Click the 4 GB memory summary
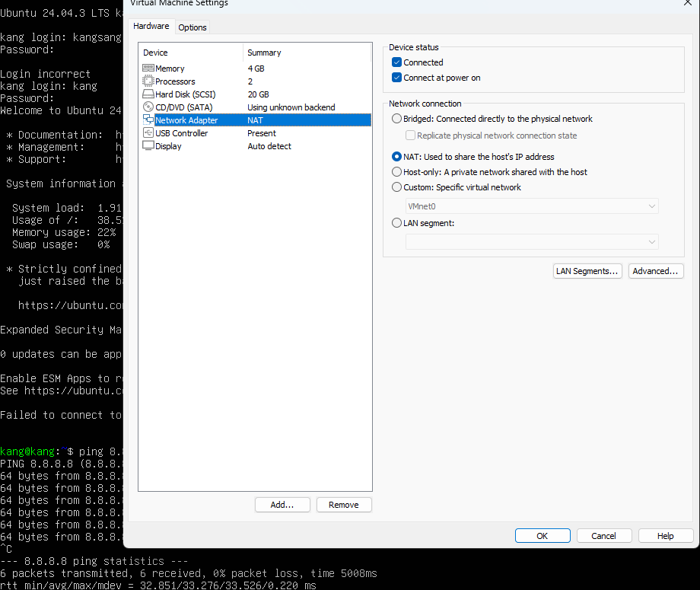 coord(256,69)
